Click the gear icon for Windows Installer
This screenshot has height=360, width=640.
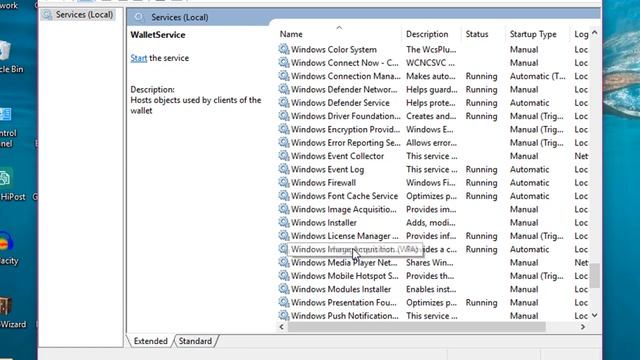284,222
